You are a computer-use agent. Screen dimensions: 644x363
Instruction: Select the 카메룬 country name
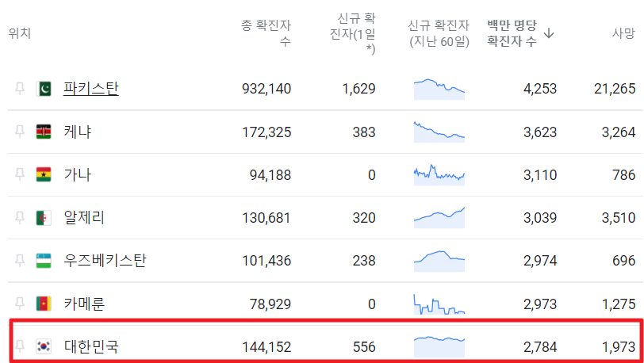84,304
